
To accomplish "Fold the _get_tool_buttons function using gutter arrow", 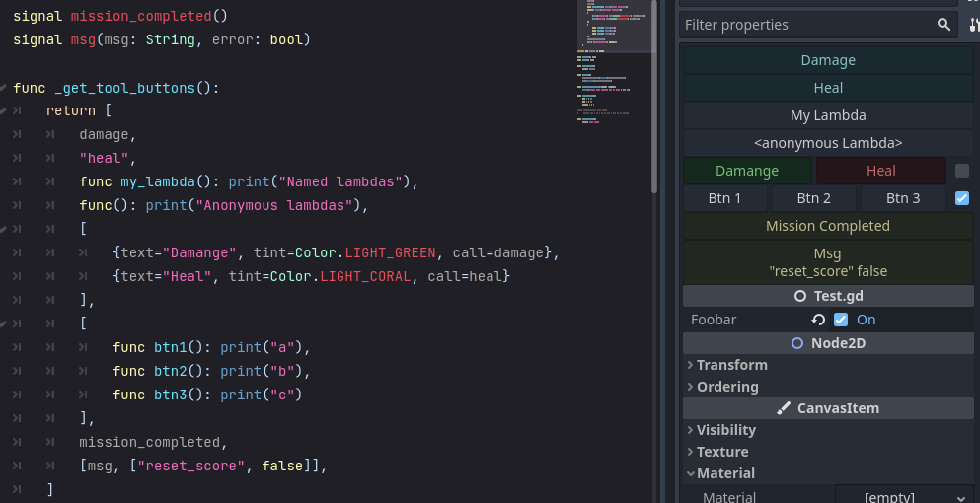I will [x=5, y=88].
